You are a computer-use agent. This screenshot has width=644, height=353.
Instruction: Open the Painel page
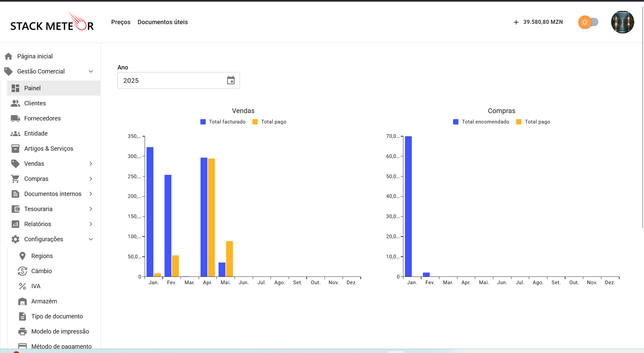pyautogui.click(x=54, y=88)
